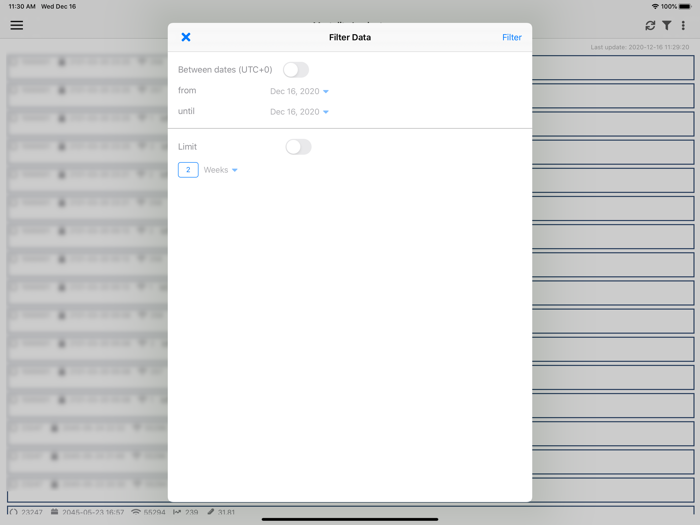Select the limit number field showing 2
This screenshot has height=525, width=700.
(188, 170)
